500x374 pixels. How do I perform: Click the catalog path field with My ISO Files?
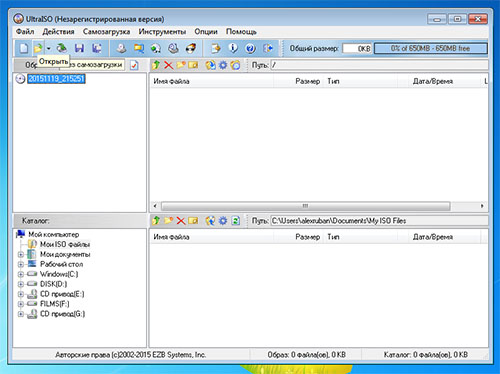pyautogui.click(x=379, y=221)
